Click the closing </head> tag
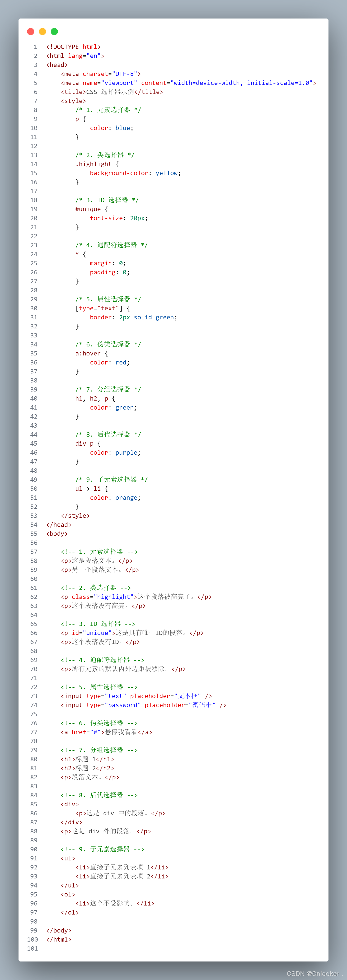The width and height of the screenshot is (347, 980). [x=59, y=525]
